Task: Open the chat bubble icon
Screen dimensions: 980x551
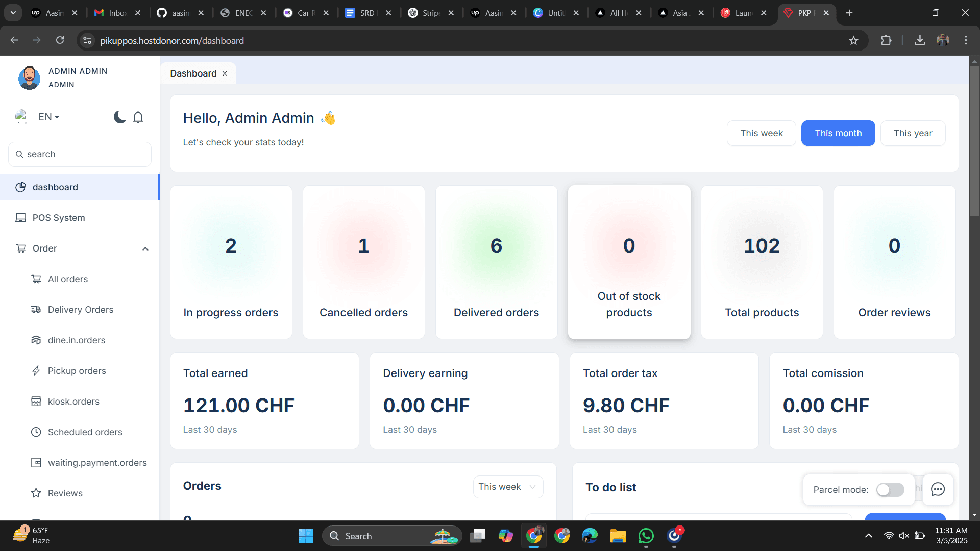Action: (x=938, y=489)
